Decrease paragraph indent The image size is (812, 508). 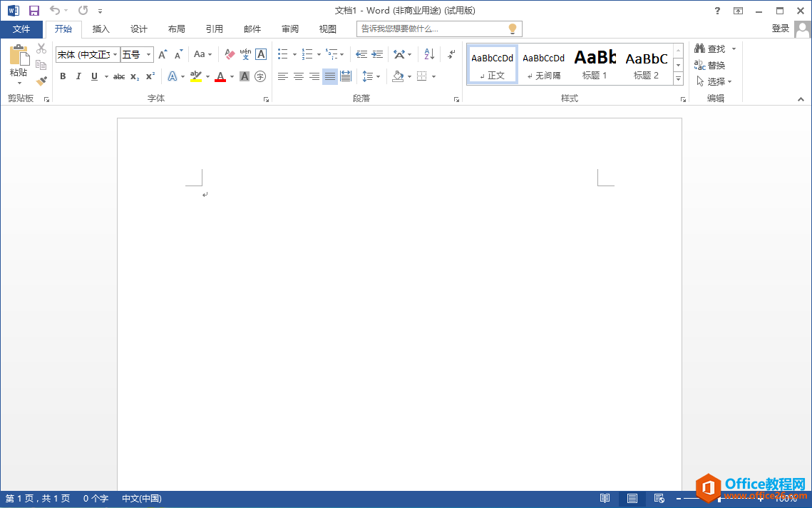pos(361,54)
